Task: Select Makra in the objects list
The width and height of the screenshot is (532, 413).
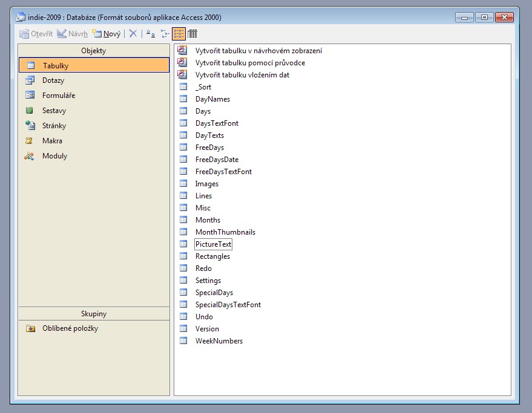Action: 52,141
